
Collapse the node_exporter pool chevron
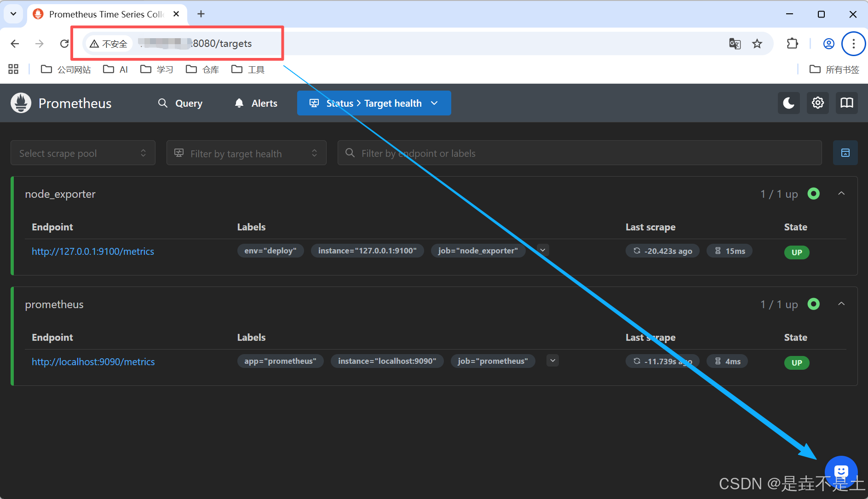841,194
